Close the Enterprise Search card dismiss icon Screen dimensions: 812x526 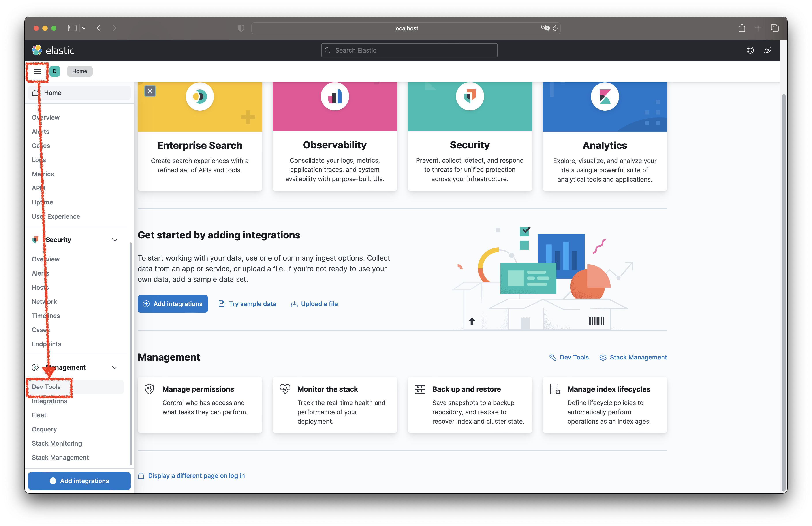[x=150, y=91]
